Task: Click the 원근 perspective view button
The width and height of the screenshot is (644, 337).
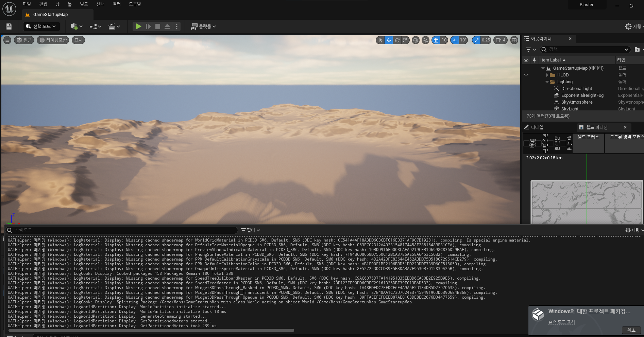Action: [x=24, y=40]
